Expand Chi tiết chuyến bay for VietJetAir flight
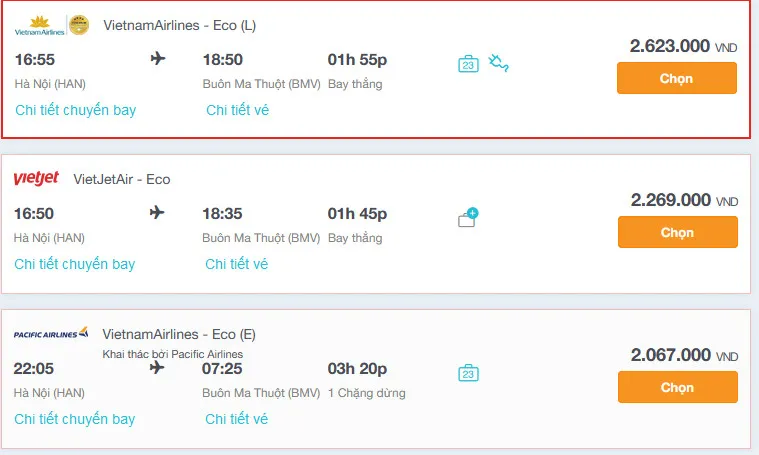This screenshot has height=455, width=759. pyautogui.click(x=75, y=264)
